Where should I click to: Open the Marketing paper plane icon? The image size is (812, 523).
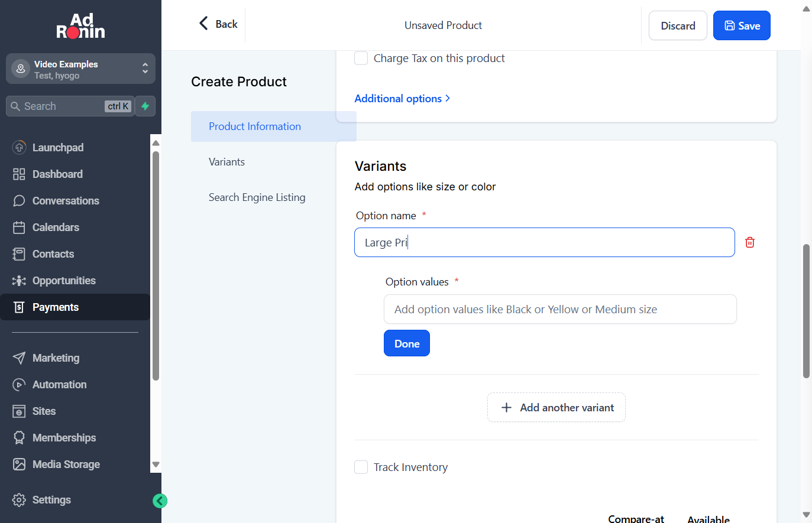coord(19,358)
